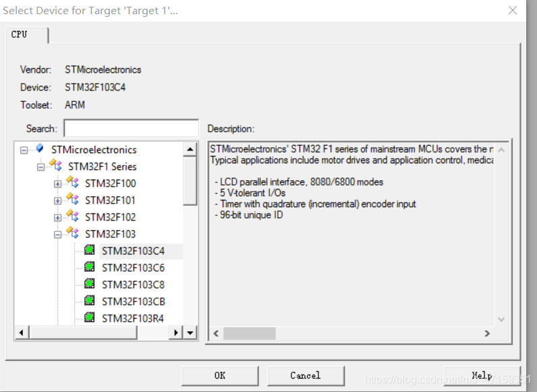Select the STM32F100 tree label
This screenshot has width=537, height=392.
coord(110,184)
